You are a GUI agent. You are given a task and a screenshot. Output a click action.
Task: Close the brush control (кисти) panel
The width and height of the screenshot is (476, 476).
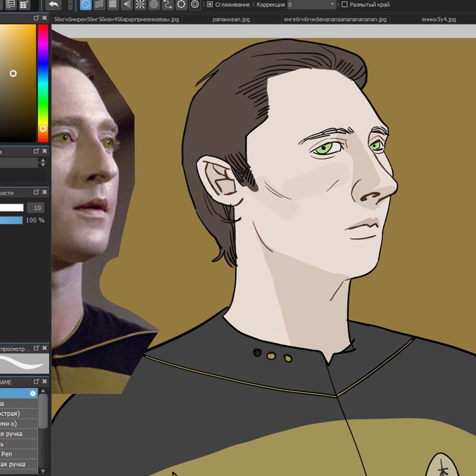click(45, 192)
